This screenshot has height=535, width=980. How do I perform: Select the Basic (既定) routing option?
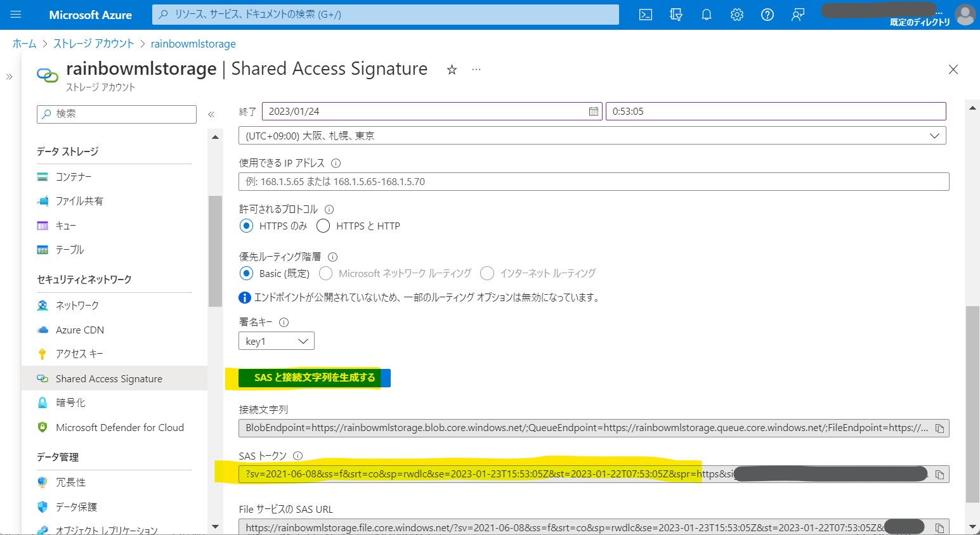coord(247,273)
